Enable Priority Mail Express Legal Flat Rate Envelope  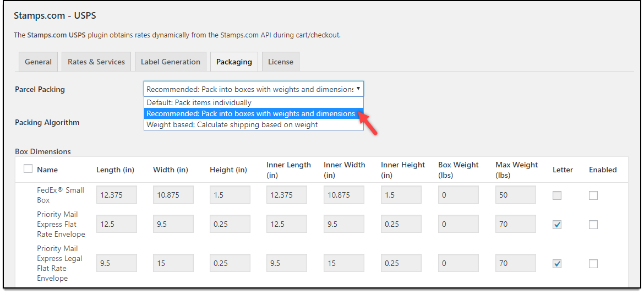pyautogui.click(x=593, y=264)
